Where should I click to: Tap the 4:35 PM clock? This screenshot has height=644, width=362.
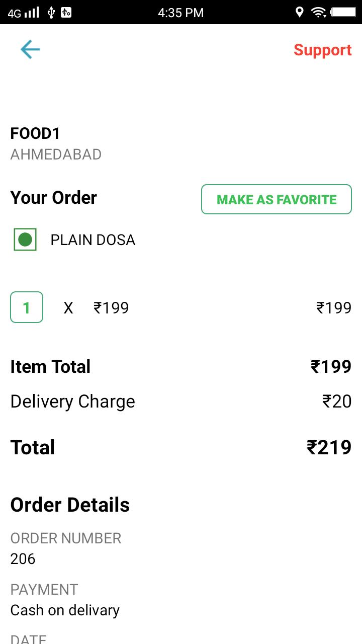(181, 13)
